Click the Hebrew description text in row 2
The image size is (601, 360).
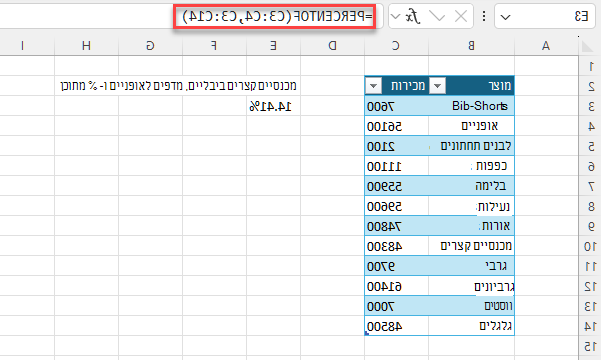tap(179, 85)
